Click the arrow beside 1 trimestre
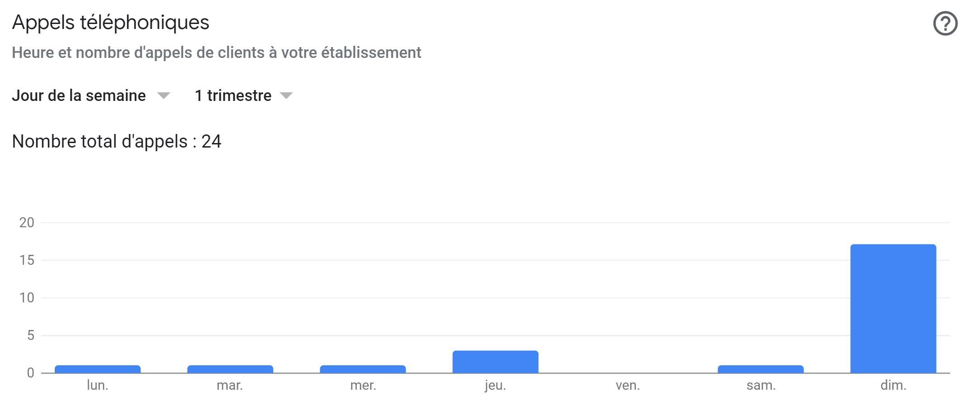980x411 pixels. click(x=286, y=96)
